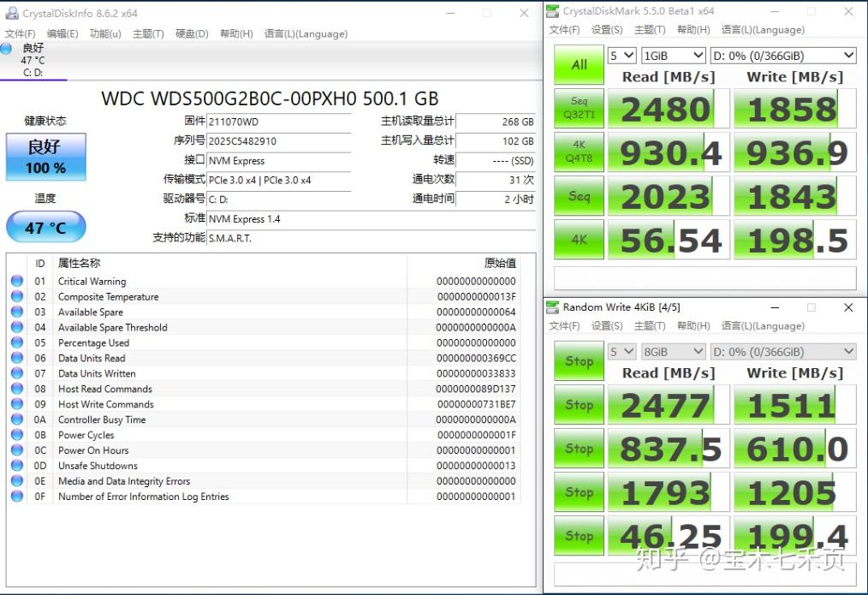The width and height of the screenshot is (868, 595).
Task: Click raw value 000000000369CC
Action: [x=476, y=358]
